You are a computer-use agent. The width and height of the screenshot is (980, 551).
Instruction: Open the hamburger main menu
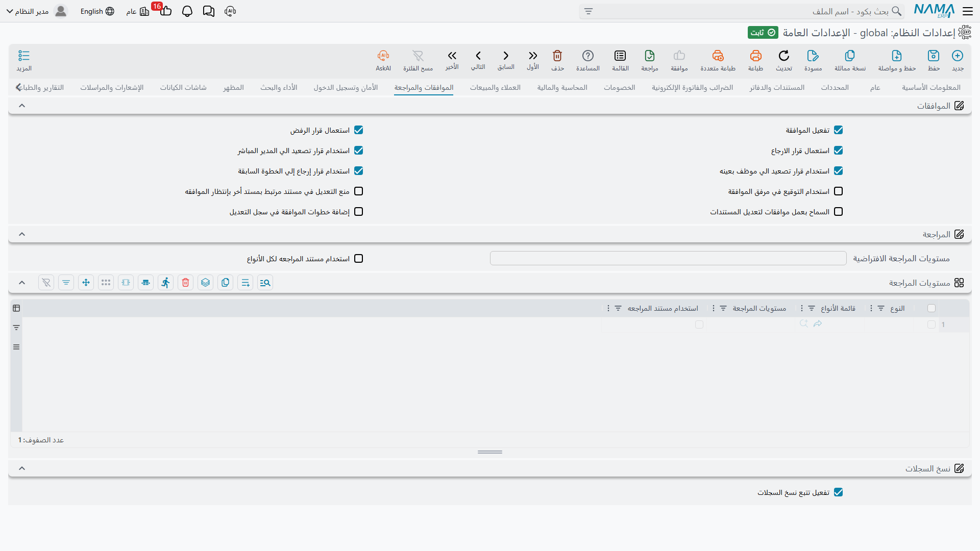tap(968, 11)
